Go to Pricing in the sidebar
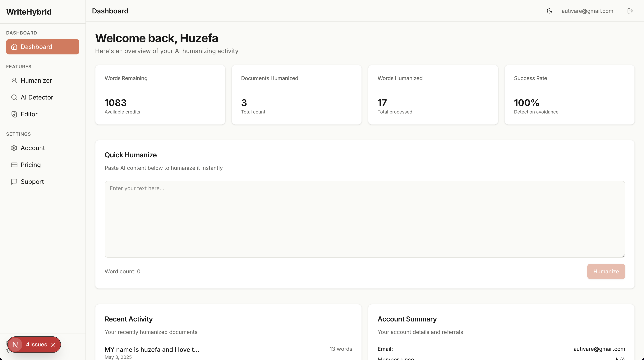The width and height of the screenshot is (644, 360). coord(30,165)
